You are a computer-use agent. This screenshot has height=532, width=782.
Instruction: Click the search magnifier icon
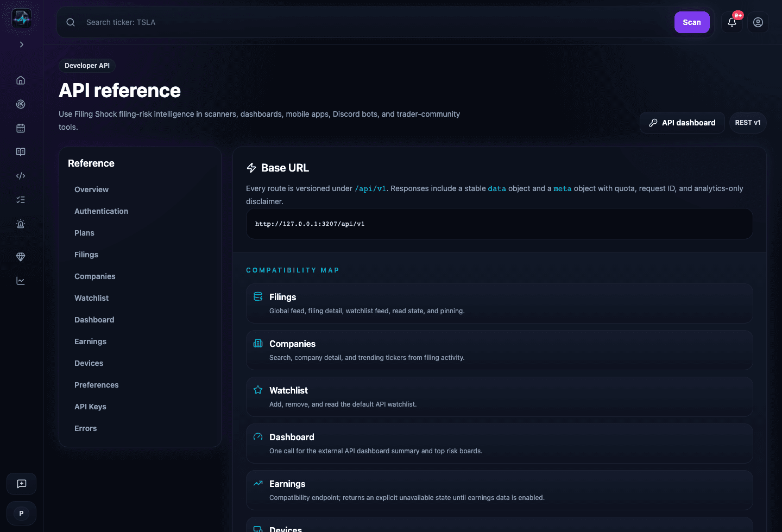71,22
